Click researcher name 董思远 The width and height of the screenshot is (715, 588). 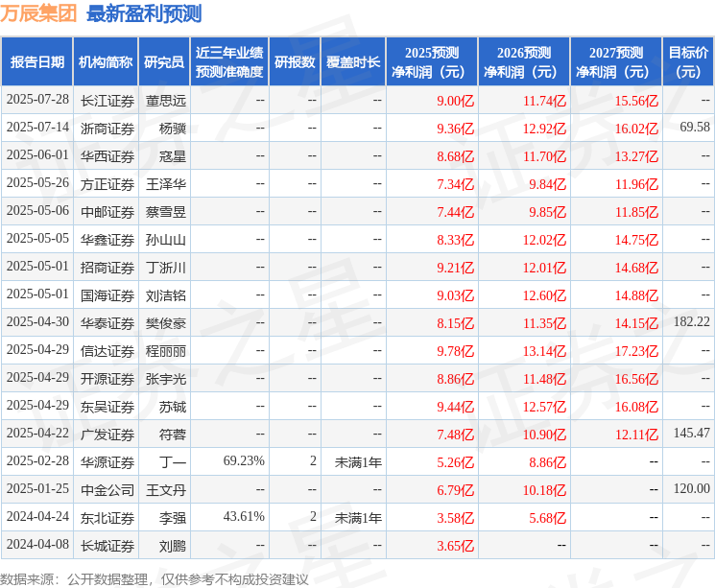pos(166,101)
